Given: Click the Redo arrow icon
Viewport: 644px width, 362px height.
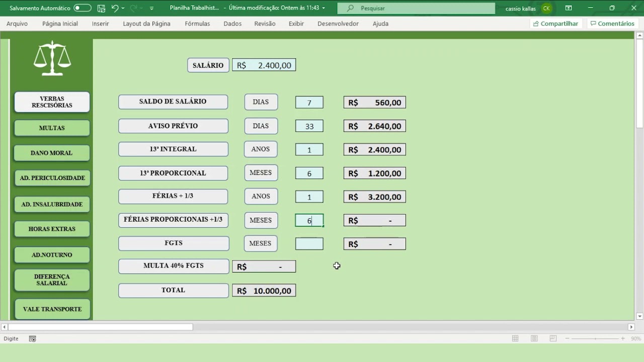Looking at the screenshot, I should [133, 8].
